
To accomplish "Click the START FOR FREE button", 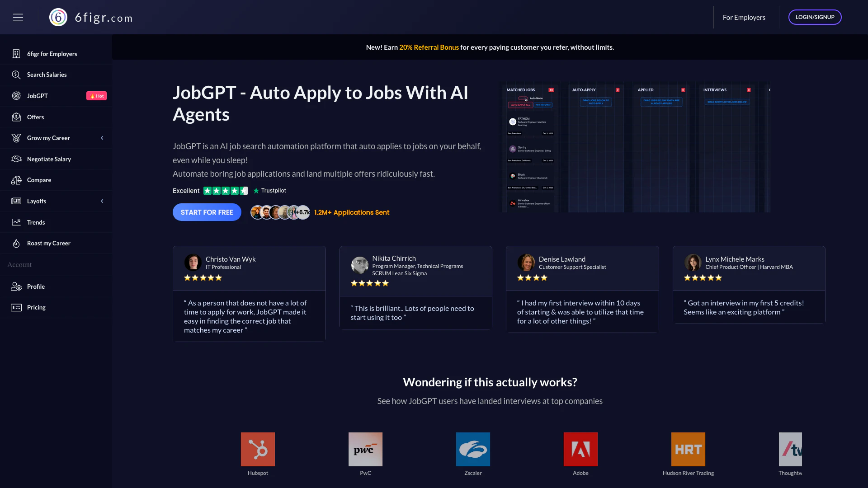I will pos(207,212).
